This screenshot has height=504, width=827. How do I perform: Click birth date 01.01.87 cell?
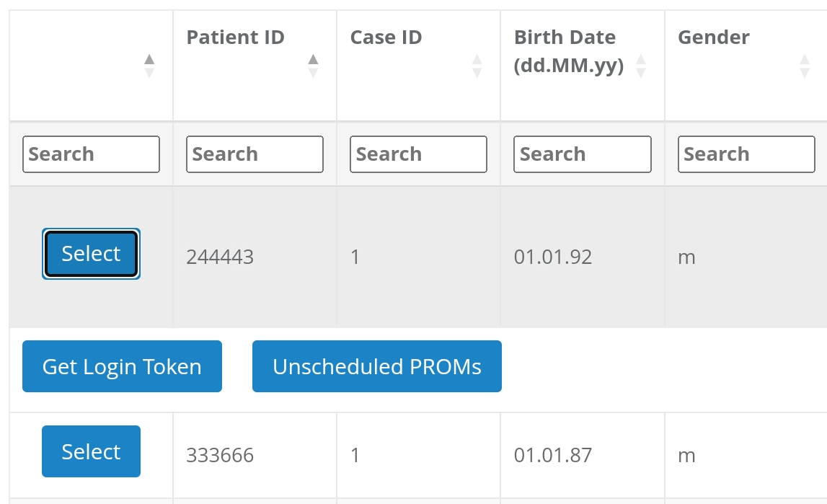click(553, 456)
